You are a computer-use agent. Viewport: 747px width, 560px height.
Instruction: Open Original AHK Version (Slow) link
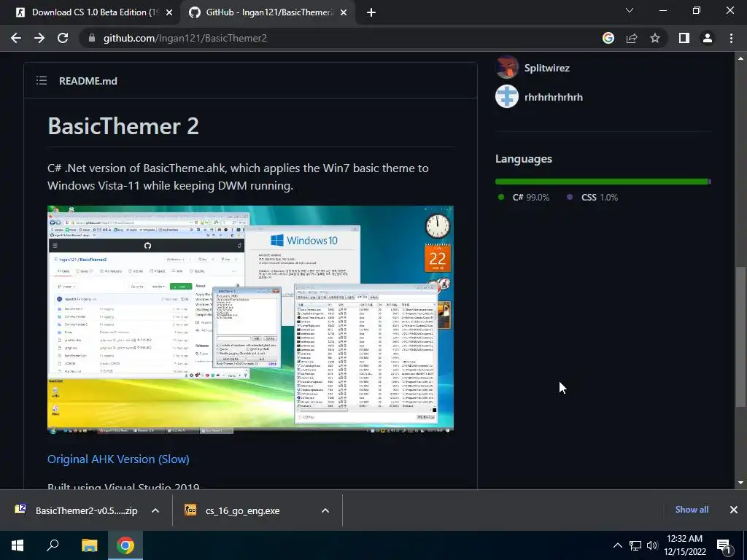pyautogui.click(x=118, y=459)
